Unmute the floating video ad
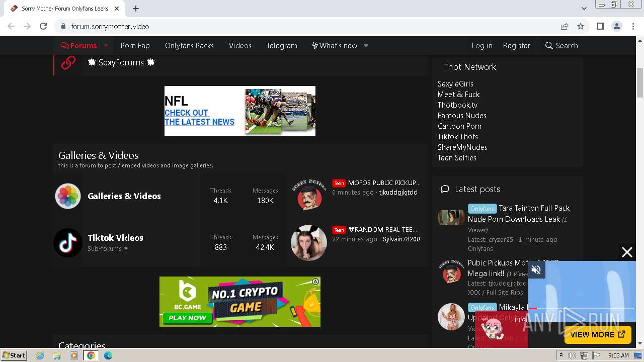This screenshot has height=362, width=644. [536, 270]
